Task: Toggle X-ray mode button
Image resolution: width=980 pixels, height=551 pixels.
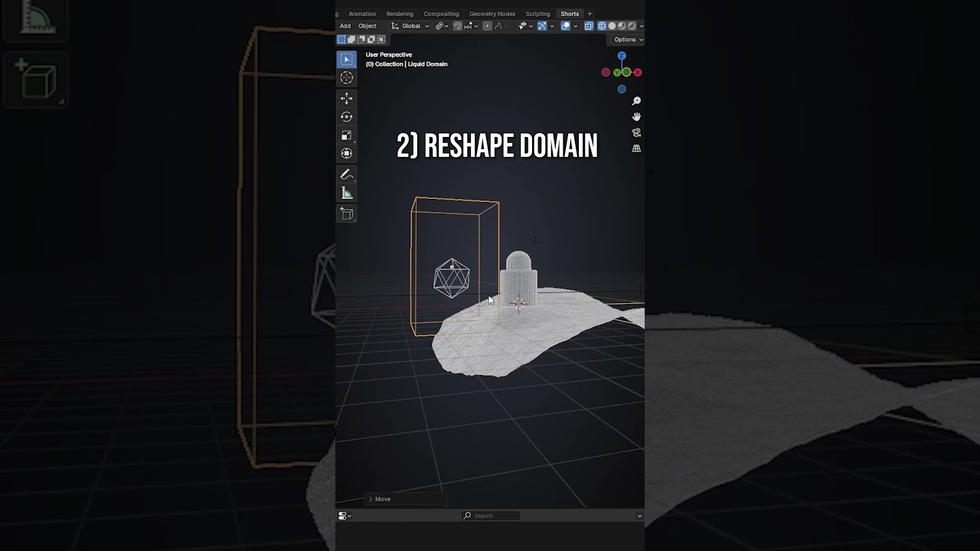Action: (x=589, y=26)
